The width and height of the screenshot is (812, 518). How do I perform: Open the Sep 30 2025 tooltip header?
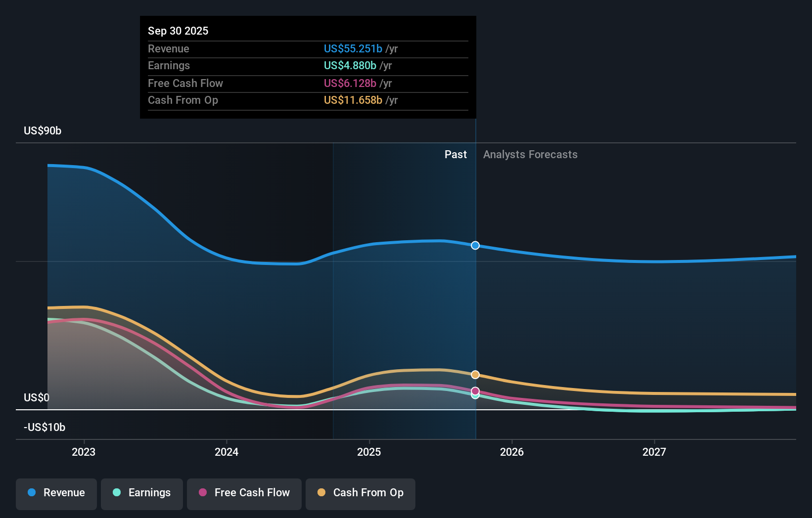(178, 31)
